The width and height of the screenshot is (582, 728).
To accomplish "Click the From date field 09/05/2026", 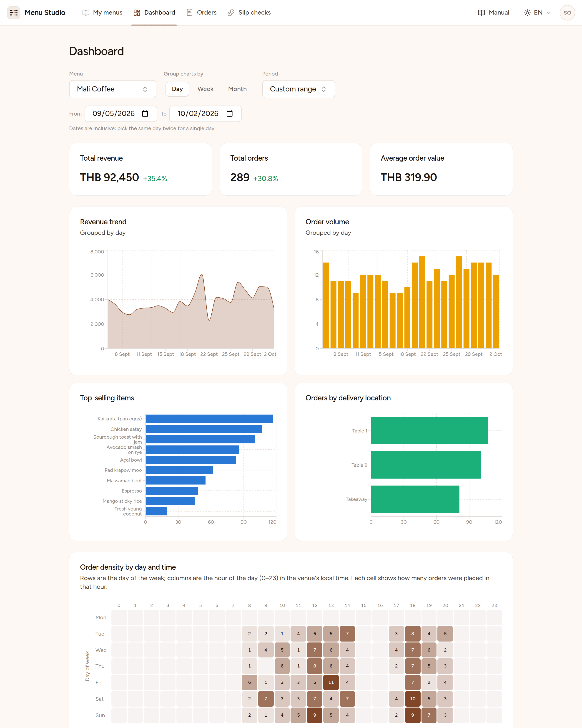I will coord(121,114).
